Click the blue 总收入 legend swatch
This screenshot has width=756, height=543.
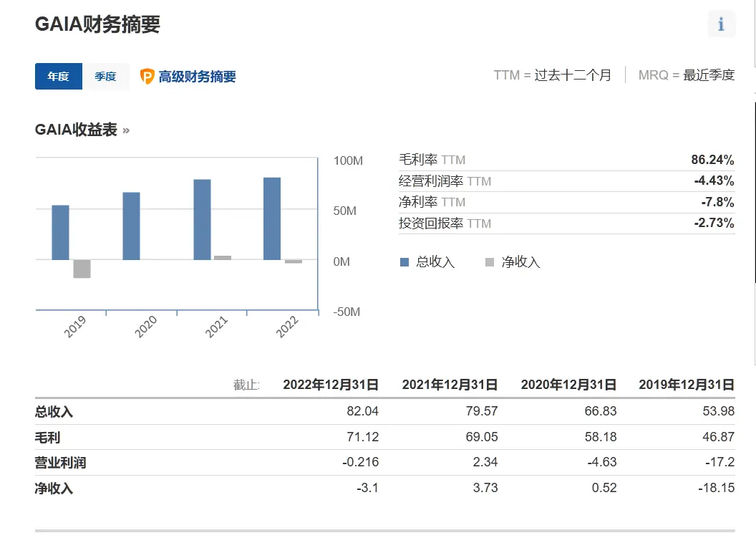pyautogui.click(x=404, y=262)
